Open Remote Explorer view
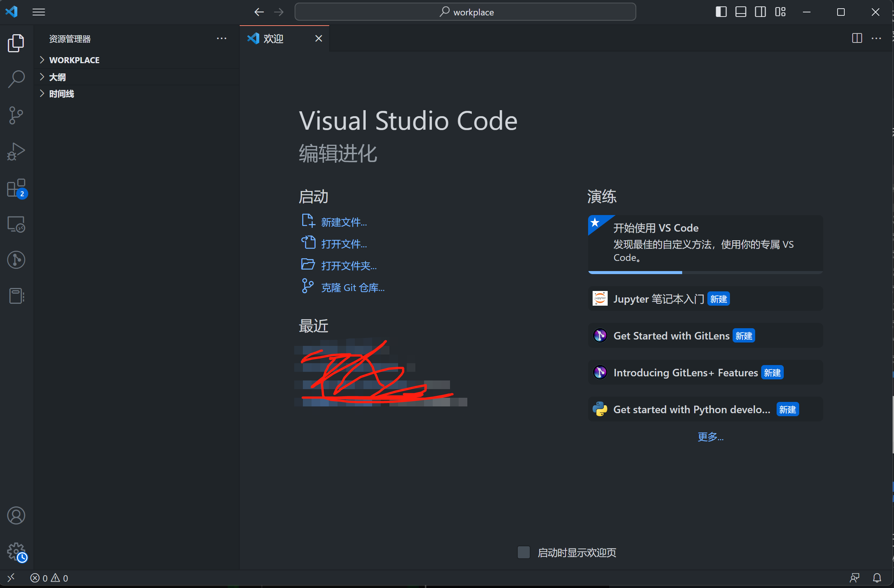 pyautogui.click(x=16, y=224)
